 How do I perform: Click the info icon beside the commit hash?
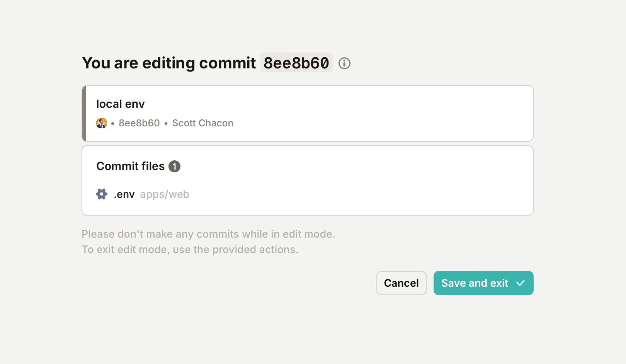pos(344,63)
